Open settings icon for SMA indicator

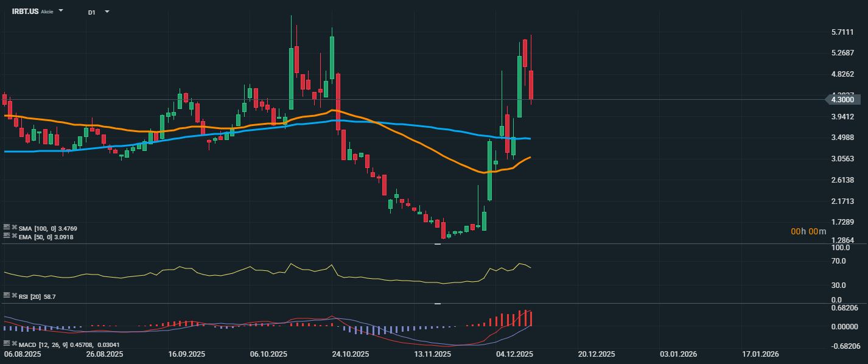click(6, 228)
